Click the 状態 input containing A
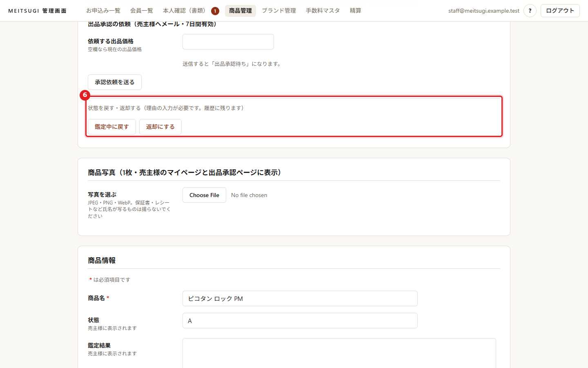 [x=300, y=321]
